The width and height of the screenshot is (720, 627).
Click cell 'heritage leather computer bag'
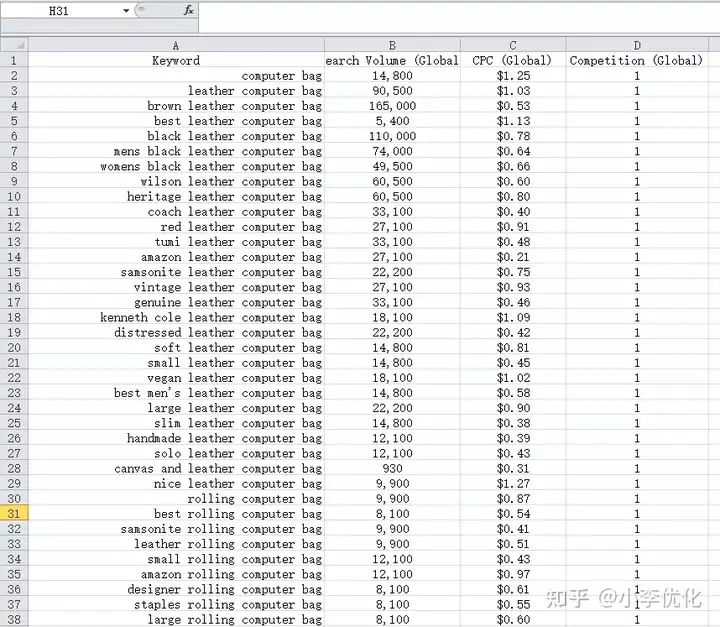[x=176, y=197]
